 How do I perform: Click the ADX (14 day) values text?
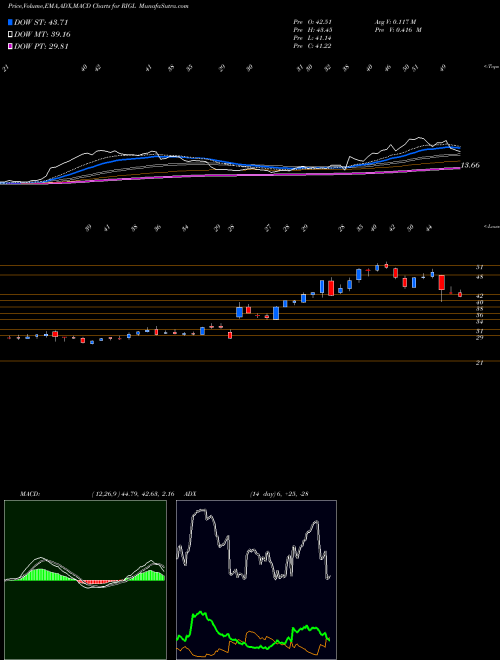[279, 494]
